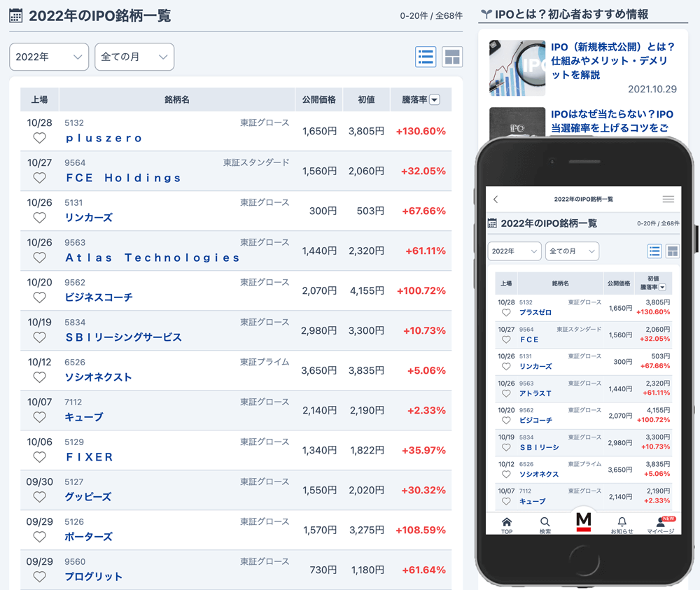Favorite ポーターズ with its heart icon
This screenshot has width=700, height=590.
tap(40, 537)
